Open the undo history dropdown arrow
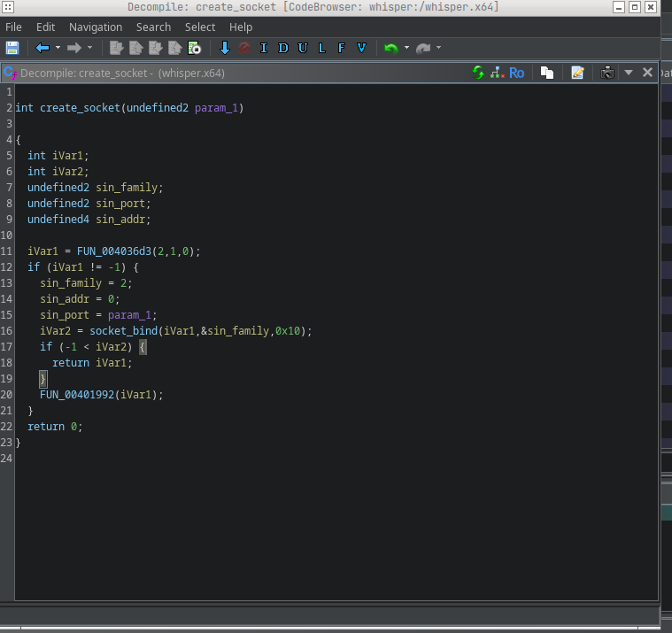The width and height of the screenshot is (672, 633). [406, 48]
